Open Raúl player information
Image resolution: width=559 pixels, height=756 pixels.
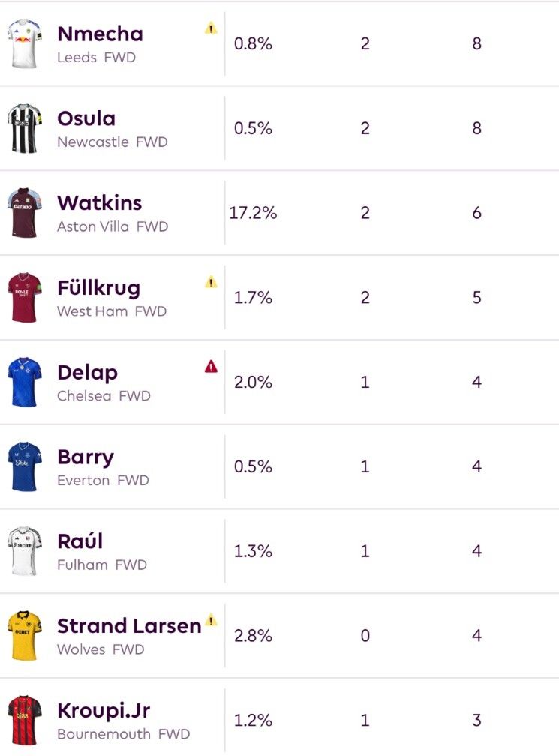pos(80,541)
